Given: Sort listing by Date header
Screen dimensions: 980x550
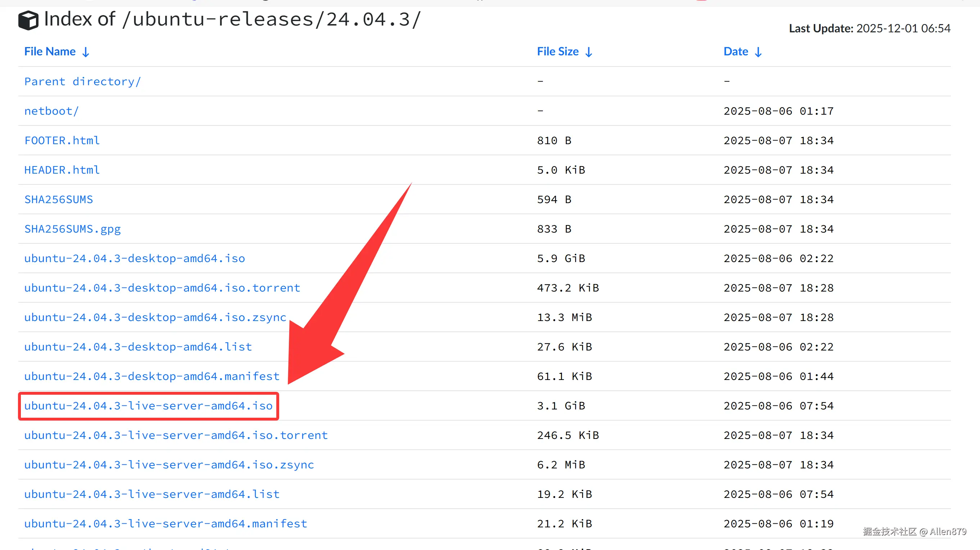Looking at the screenshot, I should [736, 51].
